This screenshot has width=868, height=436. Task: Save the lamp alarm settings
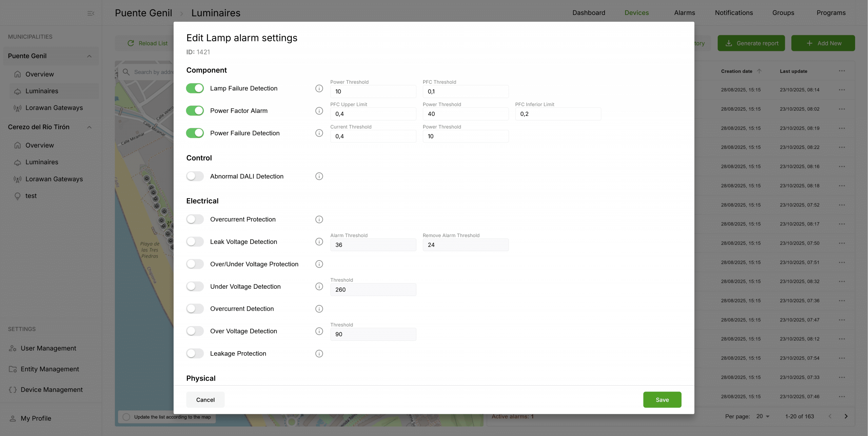662,400
